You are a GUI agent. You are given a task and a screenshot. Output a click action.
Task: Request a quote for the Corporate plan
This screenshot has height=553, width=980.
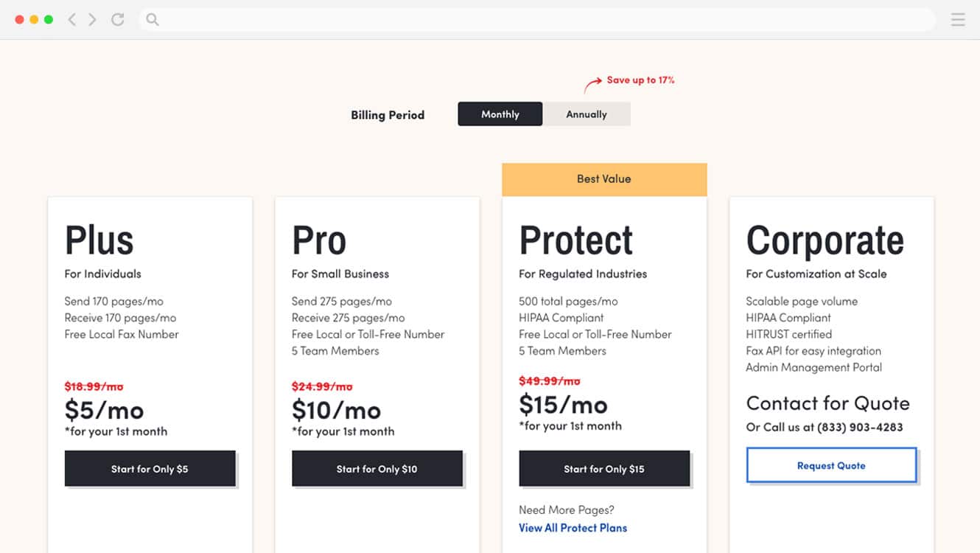tap(831, 465)
